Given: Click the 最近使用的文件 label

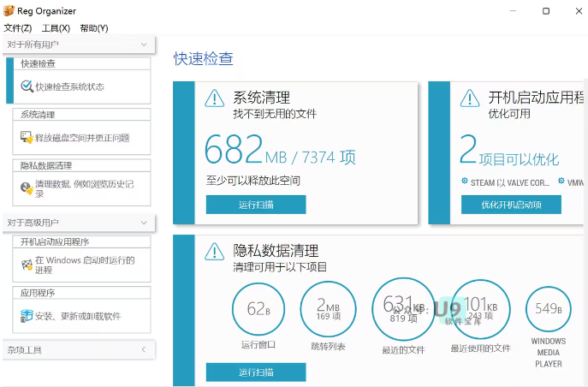Looking at the screenshot, I should 480,348.
